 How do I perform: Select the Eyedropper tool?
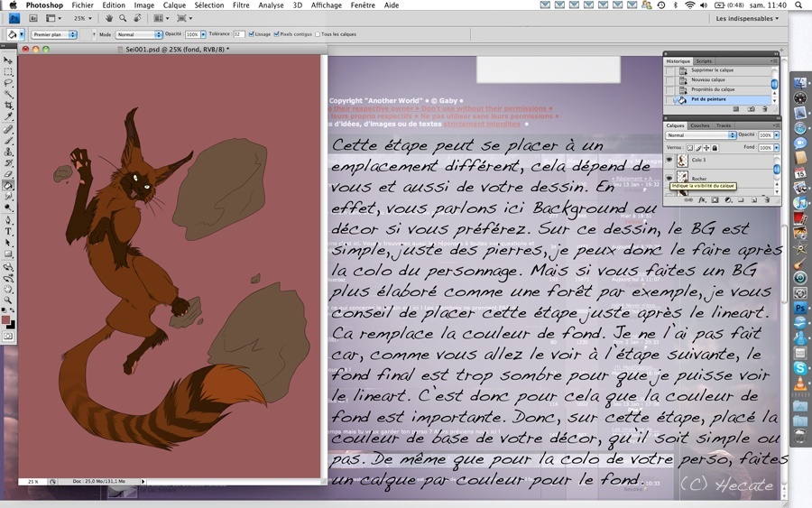coord(8,117)
